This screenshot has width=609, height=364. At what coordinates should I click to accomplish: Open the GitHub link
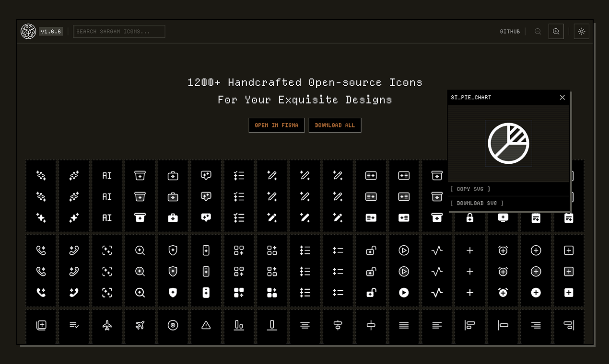click(510, 32)
